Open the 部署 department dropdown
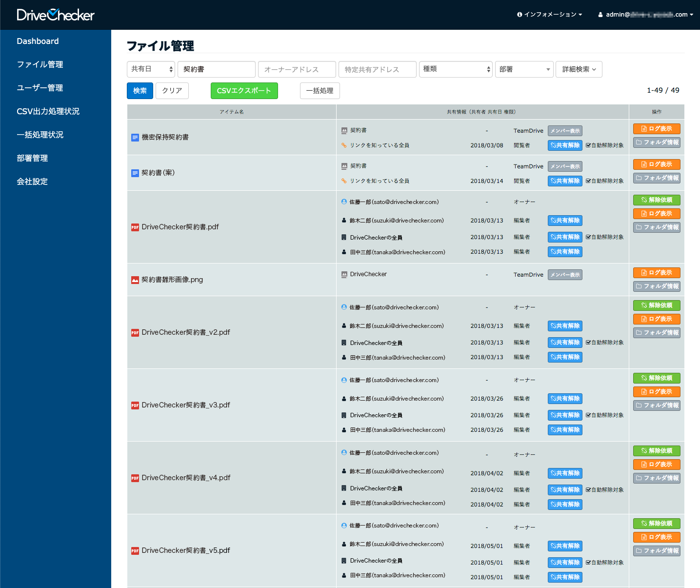Image resolution: width=700 pixels, height=588 pixels. 524,69
